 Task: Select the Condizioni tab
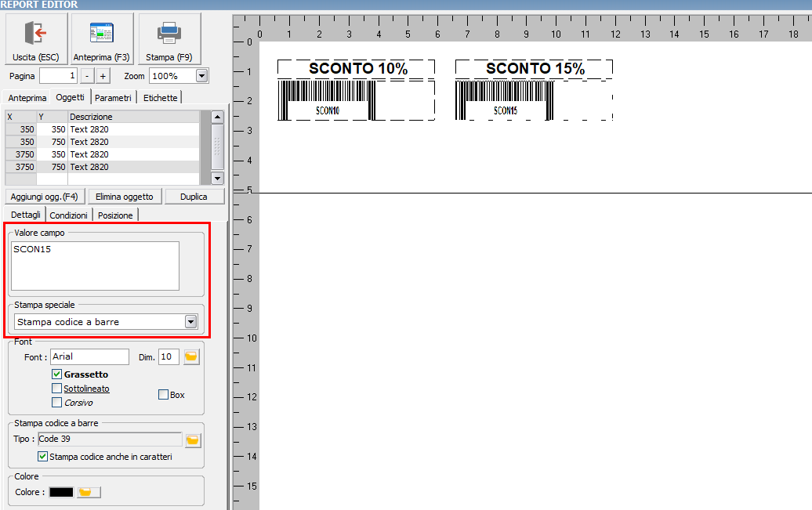(x=69, y=215)
